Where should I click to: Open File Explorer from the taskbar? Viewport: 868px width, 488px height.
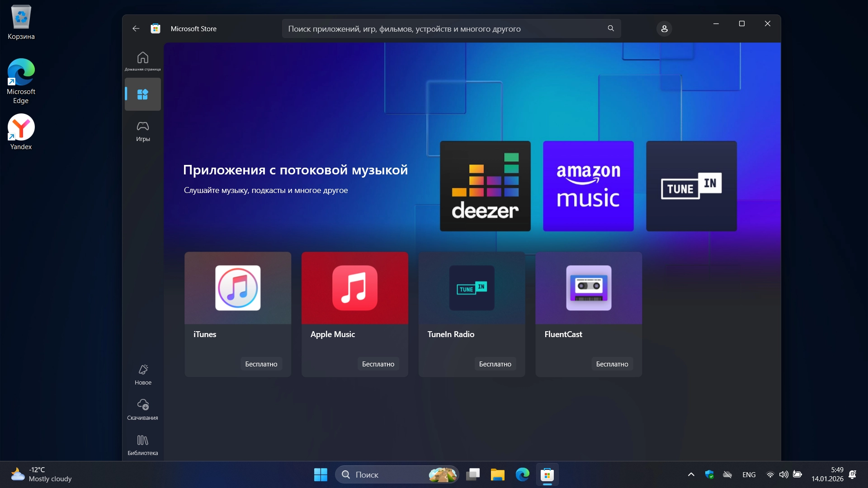(497, 475)
